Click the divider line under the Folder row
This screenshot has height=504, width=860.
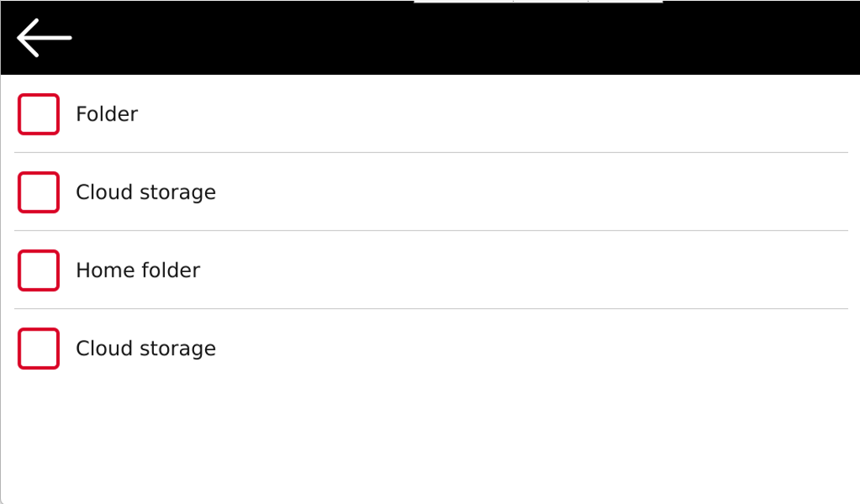pos(431,152)
